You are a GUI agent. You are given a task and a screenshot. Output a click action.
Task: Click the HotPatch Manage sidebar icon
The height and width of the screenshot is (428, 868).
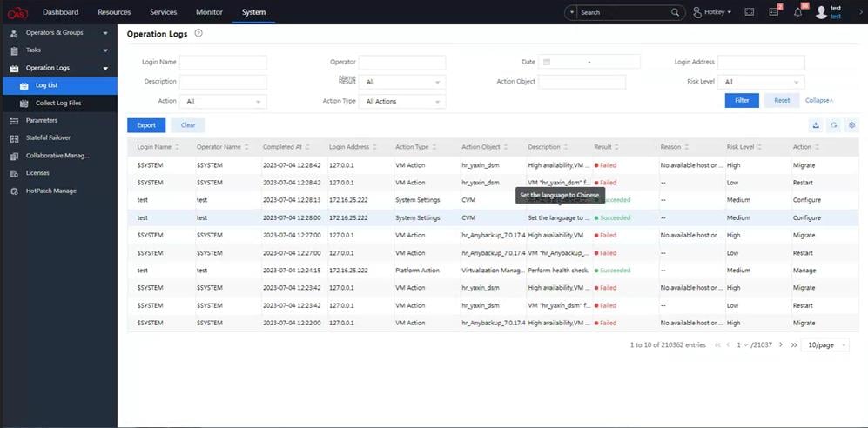pyautogui.click(x=15, y=191)
